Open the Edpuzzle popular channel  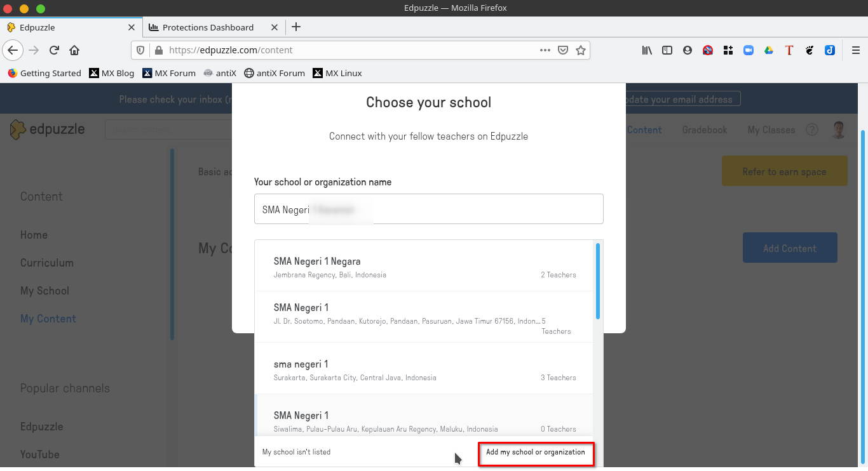pyautogui.click(x=41, y=427)
